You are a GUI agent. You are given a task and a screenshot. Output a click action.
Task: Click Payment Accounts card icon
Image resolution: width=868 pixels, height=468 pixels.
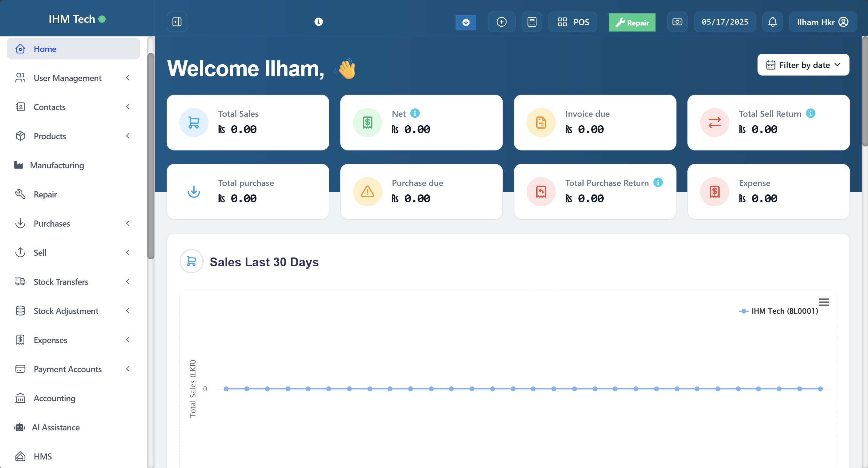click(x=20, y=369)
